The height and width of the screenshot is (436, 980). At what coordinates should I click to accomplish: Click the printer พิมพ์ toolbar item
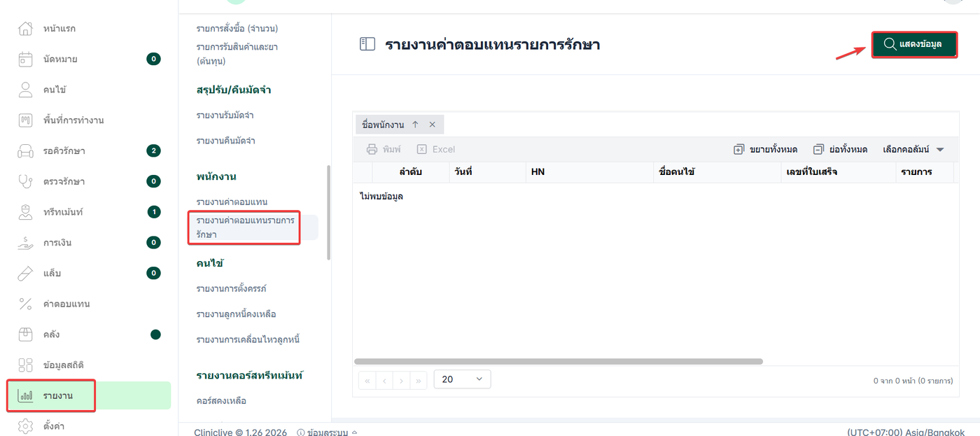tap(384, 149)
